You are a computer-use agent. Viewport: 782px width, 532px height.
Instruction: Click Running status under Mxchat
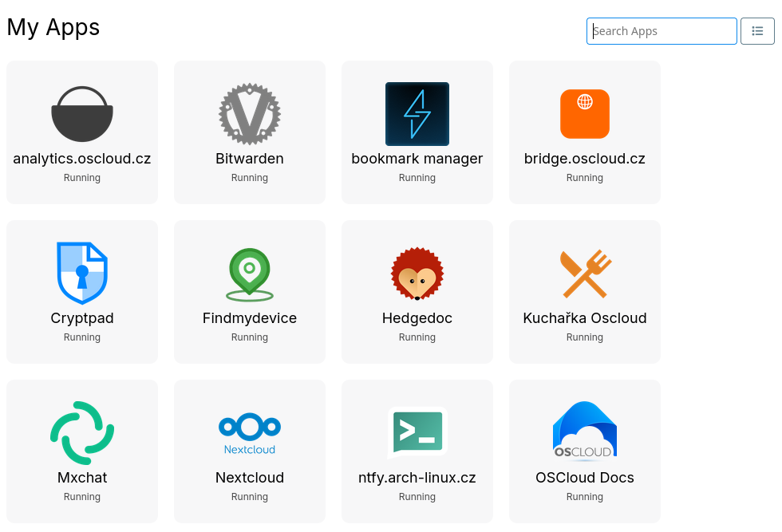pos(82,497)
